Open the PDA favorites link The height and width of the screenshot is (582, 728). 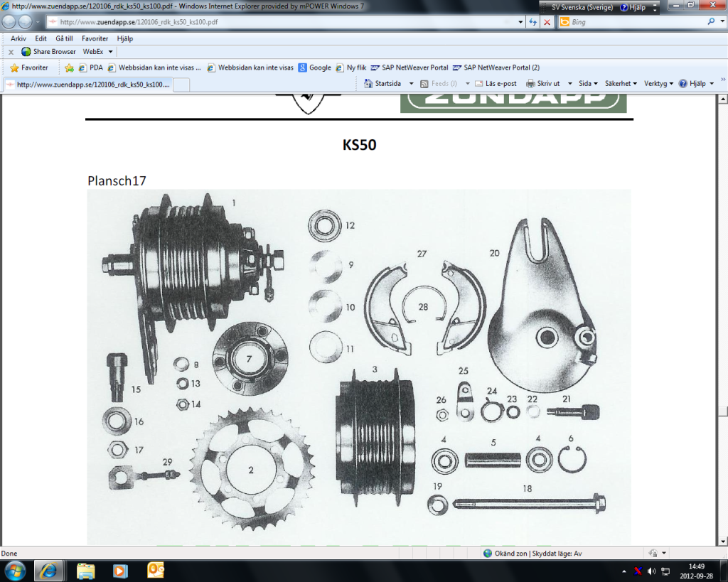(91, 68)
